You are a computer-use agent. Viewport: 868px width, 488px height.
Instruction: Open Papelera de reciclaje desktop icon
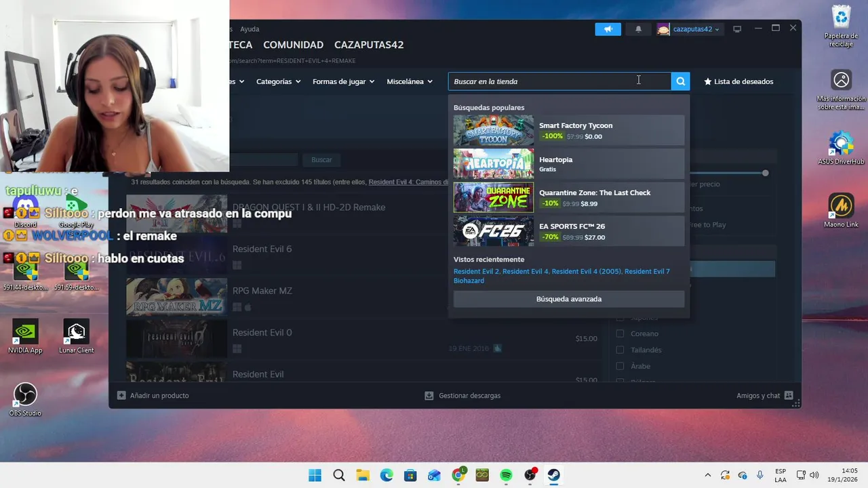point(842,26)
